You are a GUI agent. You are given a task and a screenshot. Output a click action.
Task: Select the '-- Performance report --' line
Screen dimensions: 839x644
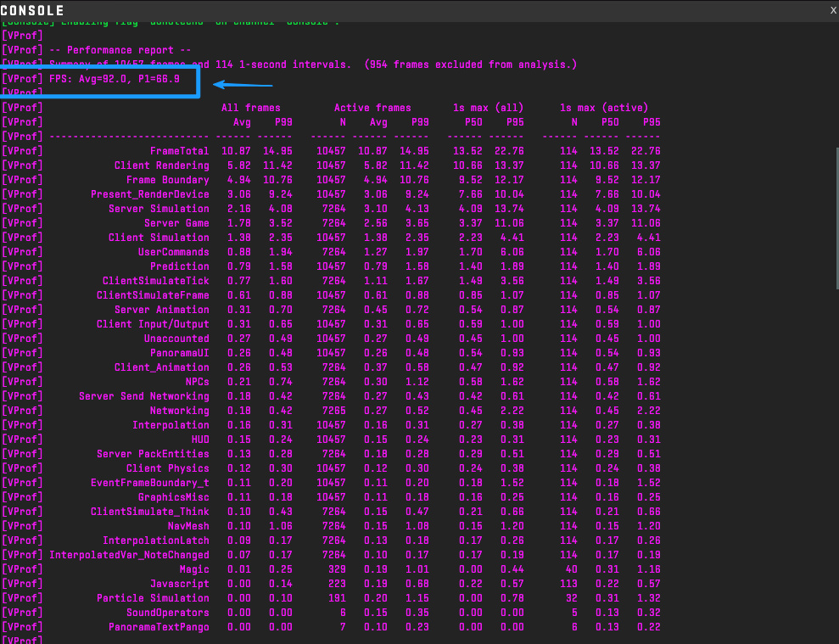click(x=120, y=50)
